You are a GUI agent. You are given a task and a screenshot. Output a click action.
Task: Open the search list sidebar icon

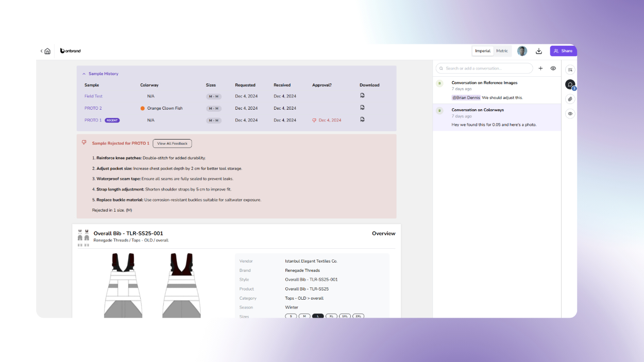pos(570,70)
